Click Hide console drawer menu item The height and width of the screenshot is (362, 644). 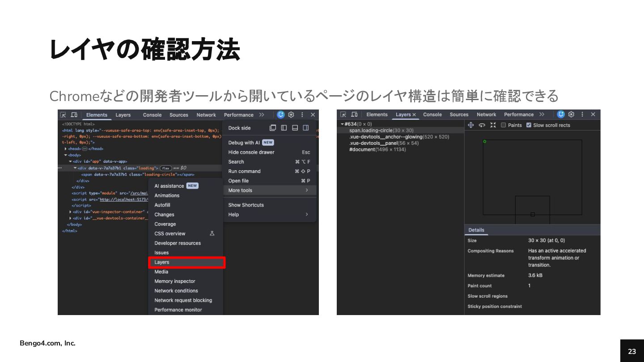(270, 152)
